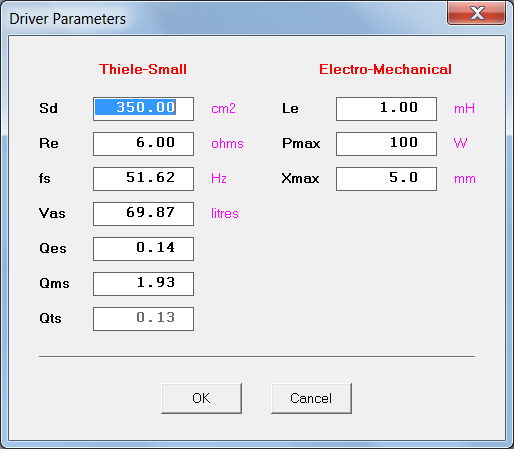Image resolution: width=514 pixels, height=449 pixels.
Task: Select the Qms field showing 1.93
Action: pyautogui.click(x=143, y=284)
